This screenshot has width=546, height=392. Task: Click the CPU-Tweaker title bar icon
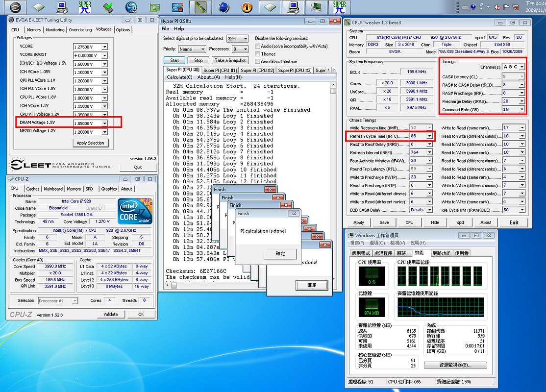pos(347,23)
